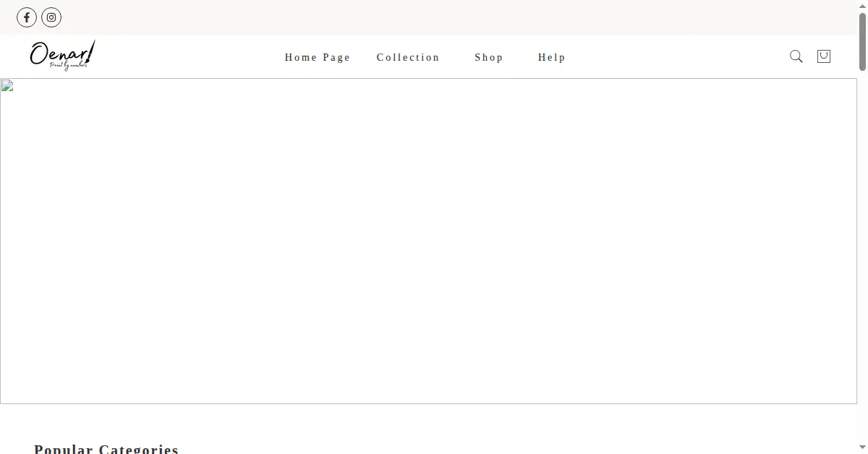The image size is (868, 454).
Task: Open the shopping cart icon
Action: [x=823, y=56]
